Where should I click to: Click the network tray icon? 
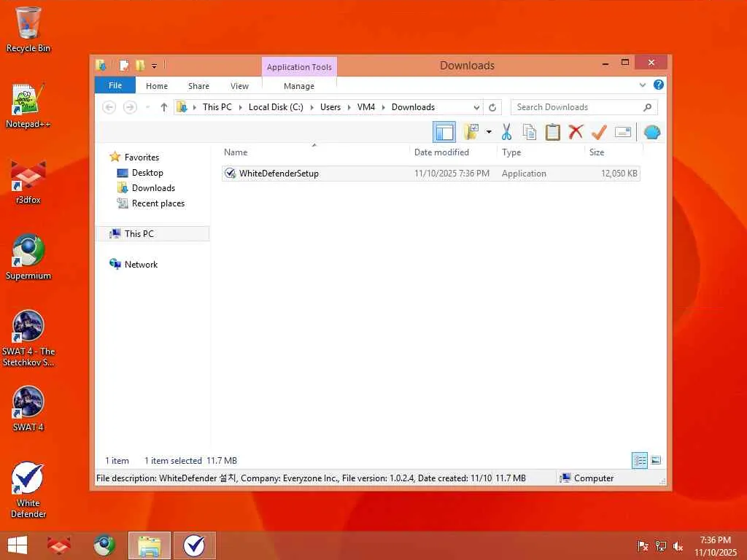click(x=661, y=545)
